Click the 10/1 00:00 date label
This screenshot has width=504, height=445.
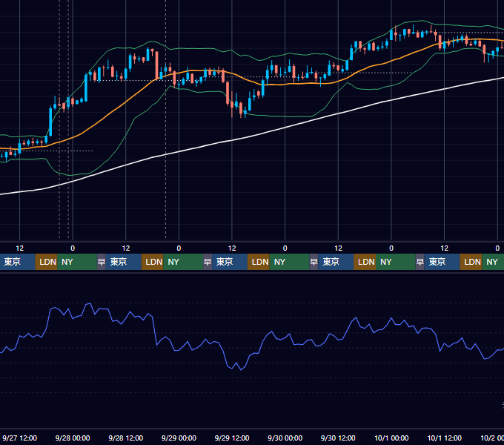pyautogui.click(x=391, y=438)
